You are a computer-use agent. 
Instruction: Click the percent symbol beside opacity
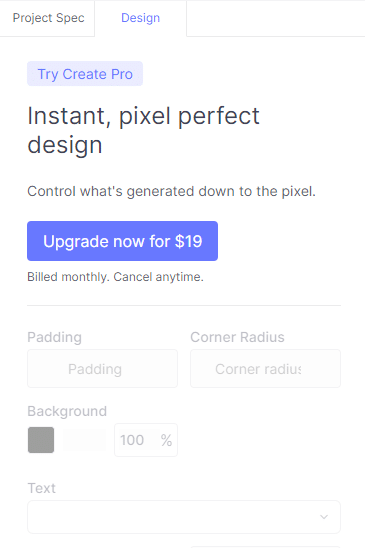pyautogui.click(x=166, y=440)
